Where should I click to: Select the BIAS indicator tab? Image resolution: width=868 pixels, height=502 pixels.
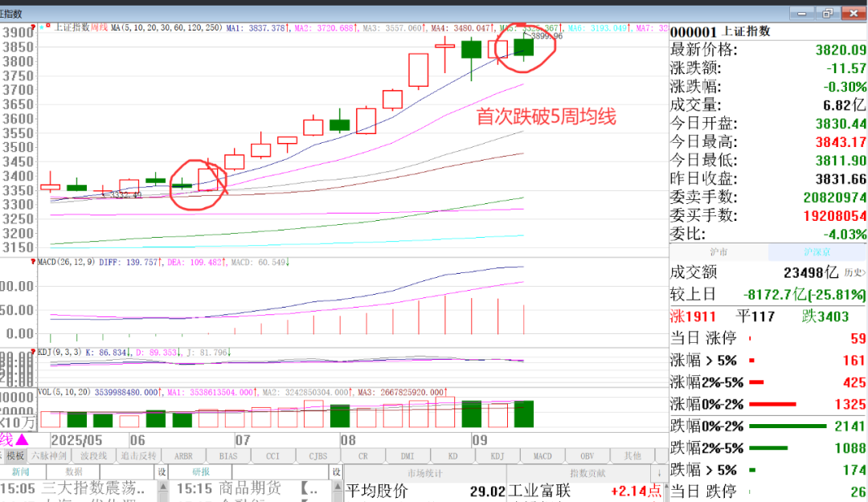coord(228,455)
